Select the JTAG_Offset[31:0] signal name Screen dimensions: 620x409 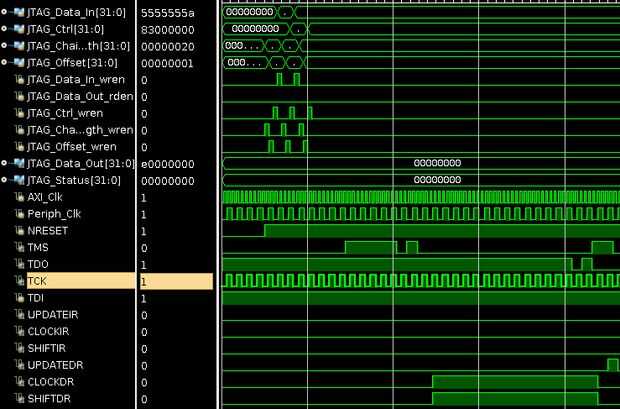(72, 63)
